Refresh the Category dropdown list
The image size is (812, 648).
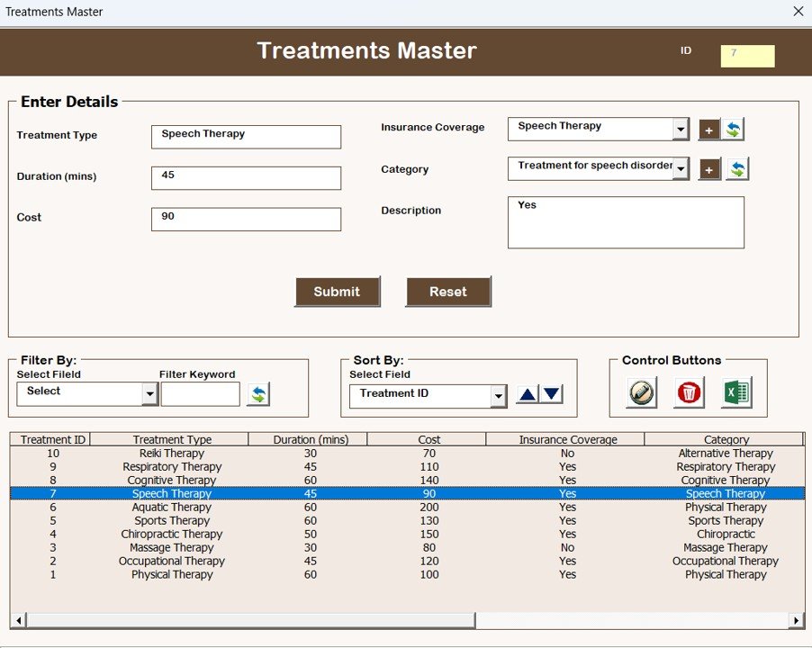737,169
